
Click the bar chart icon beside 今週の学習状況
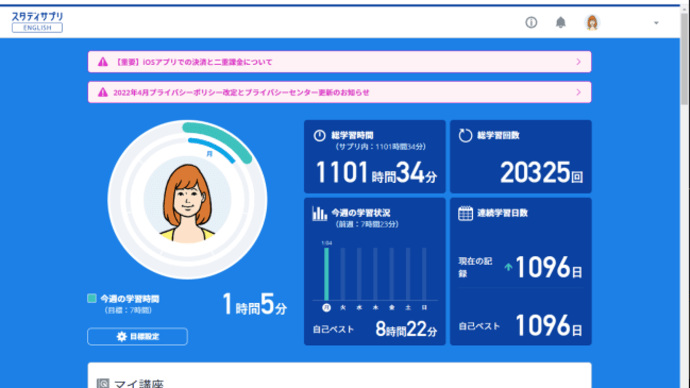319,213
